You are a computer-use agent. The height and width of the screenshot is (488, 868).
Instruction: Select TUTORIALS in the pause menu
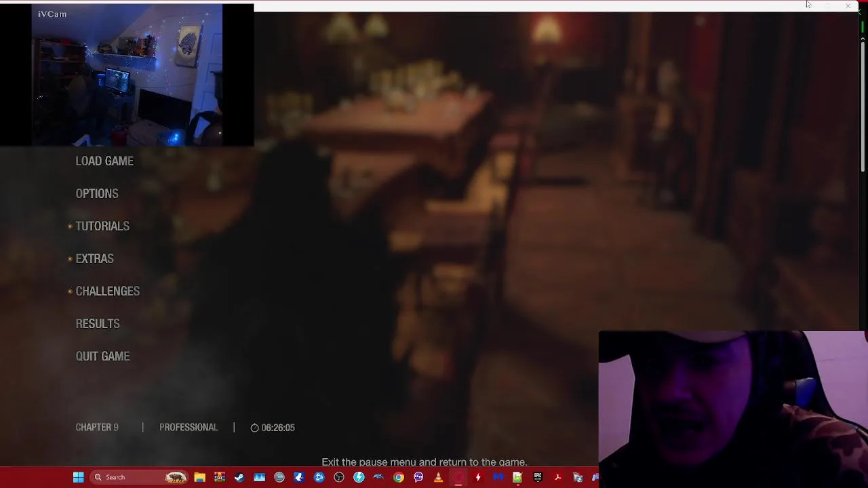[x=102, y=226]
